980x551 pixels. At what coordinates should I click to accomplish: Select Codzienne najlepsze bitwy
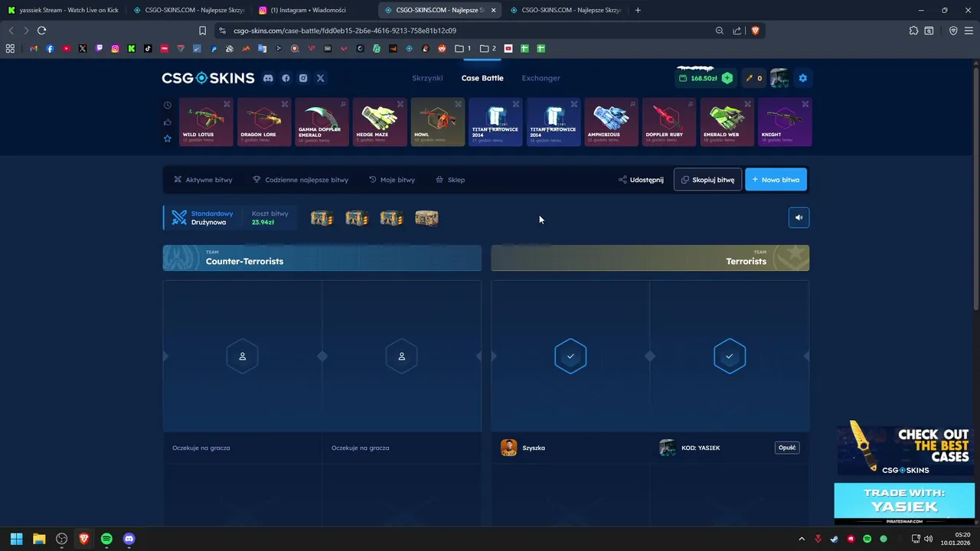pos(300,180)
